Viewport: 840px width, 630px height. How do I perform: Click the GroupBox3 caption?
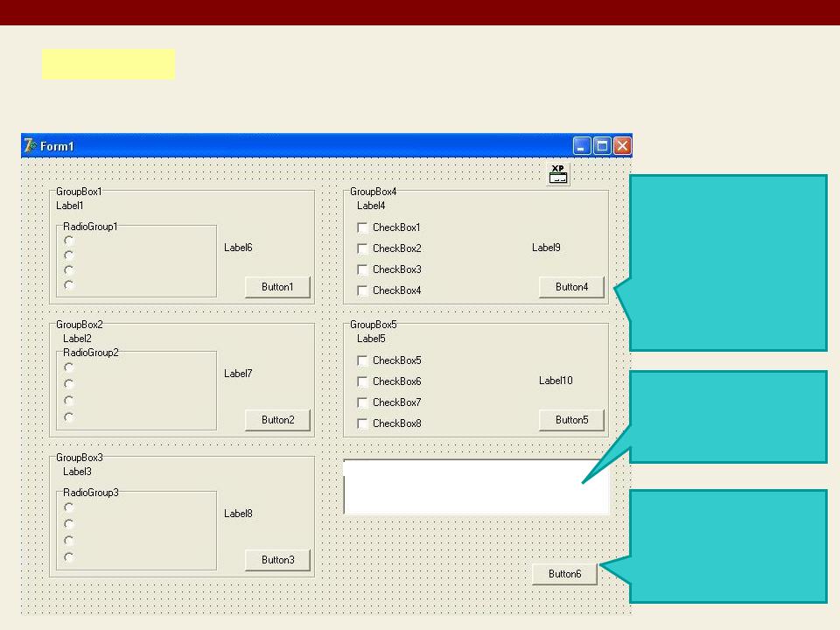(80, 458)
